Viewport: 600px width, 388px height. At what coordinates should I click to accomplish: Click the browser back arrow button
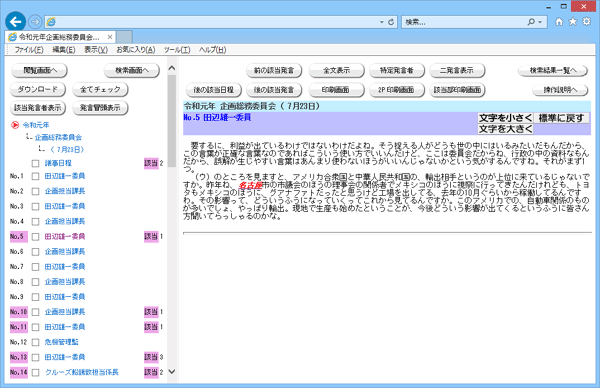[x=15, y=21]
